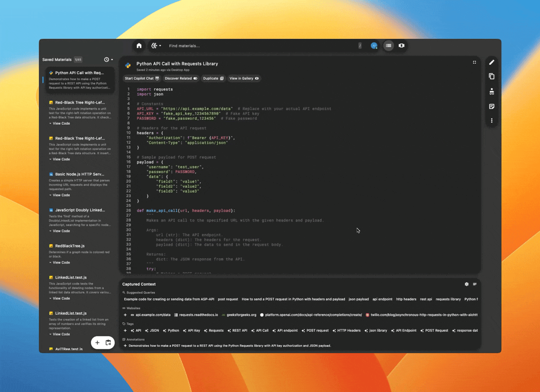The image size is (540, 392).
Task: Click the 'Example code for creating or sending data' query
Action: tap(169, 299)
